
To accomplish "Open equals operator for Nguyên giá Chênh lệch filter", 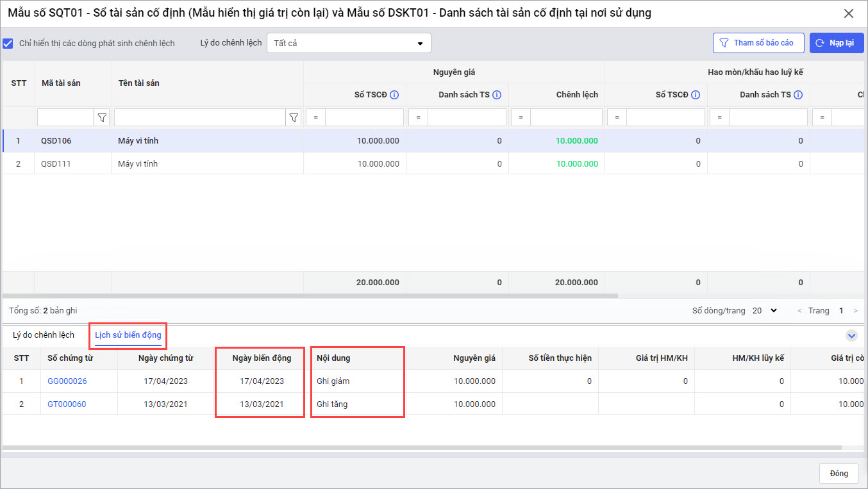I will coord(521,117).
